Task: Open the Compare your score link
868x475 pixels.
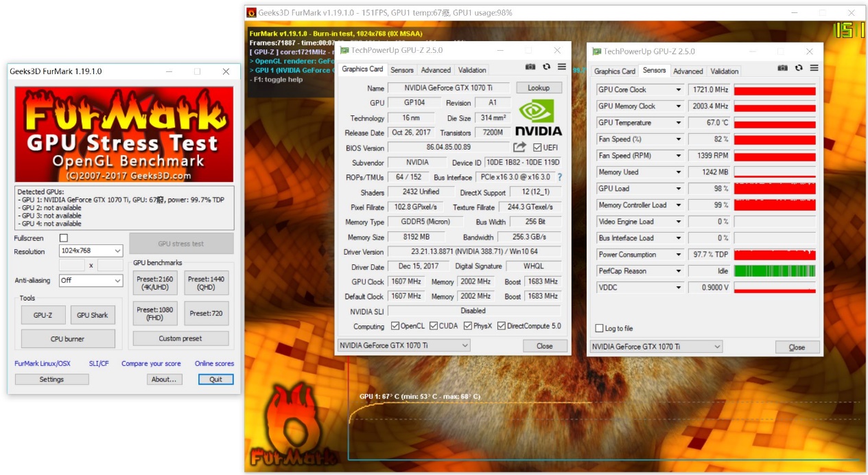Action: click(151, 364)
